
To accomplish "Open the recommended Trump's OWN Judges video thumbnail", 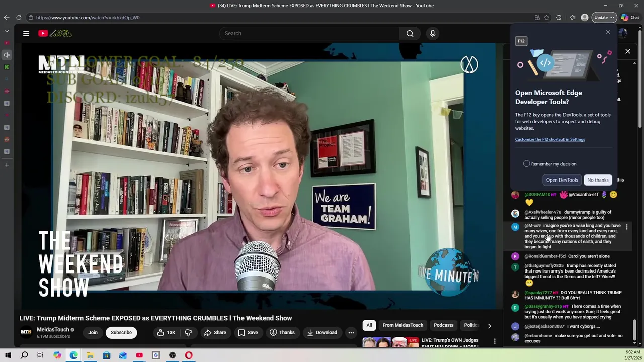I will click(x=390, y=342).
